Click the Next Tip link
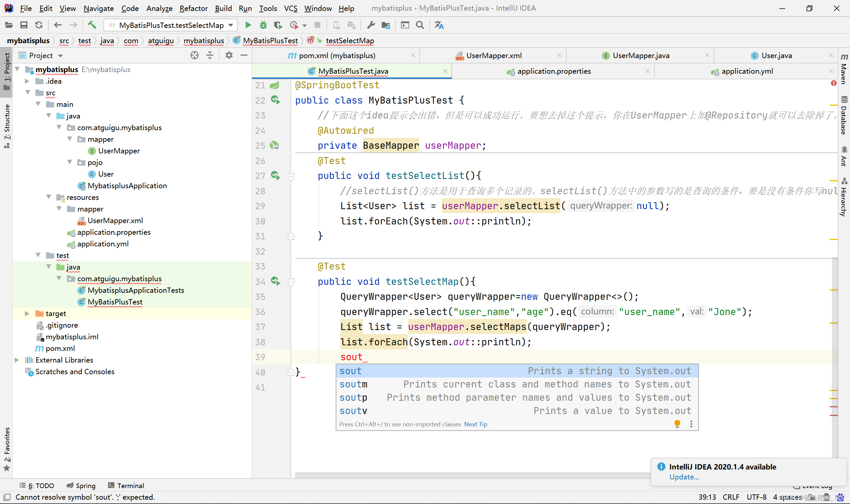Screen dimensions: 850x504 click(x=475, y=424)
